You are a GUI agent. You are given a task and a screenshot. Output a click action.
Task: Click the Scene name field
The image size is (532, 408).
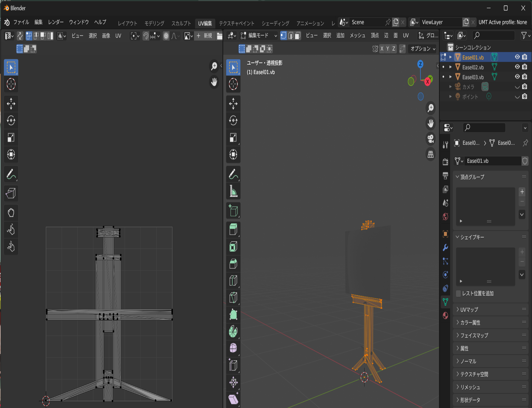click(367, 22)
